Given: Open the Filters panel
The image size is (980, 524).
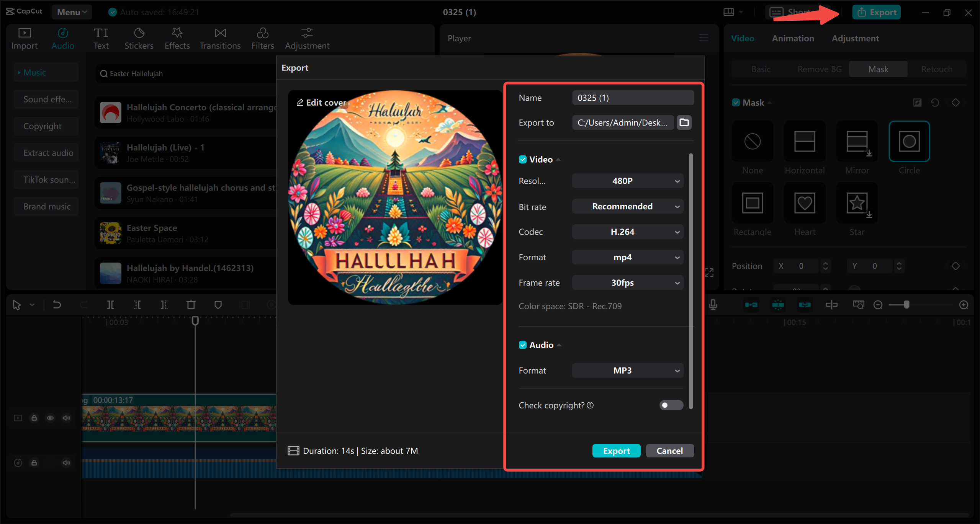Looking at the screenshot, I should (x=263, y=39).
